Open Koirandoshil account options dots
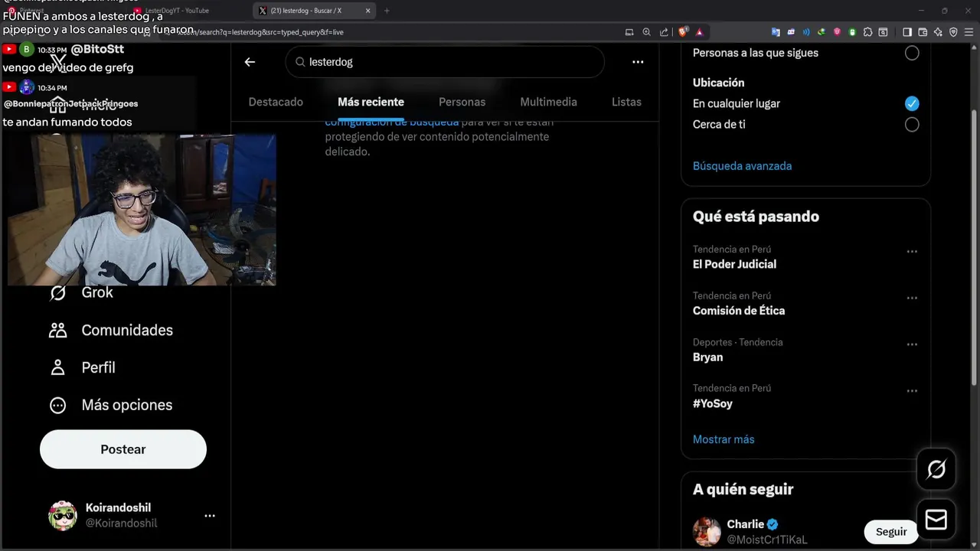Screen dimensions: 980x551 (210, 516)
